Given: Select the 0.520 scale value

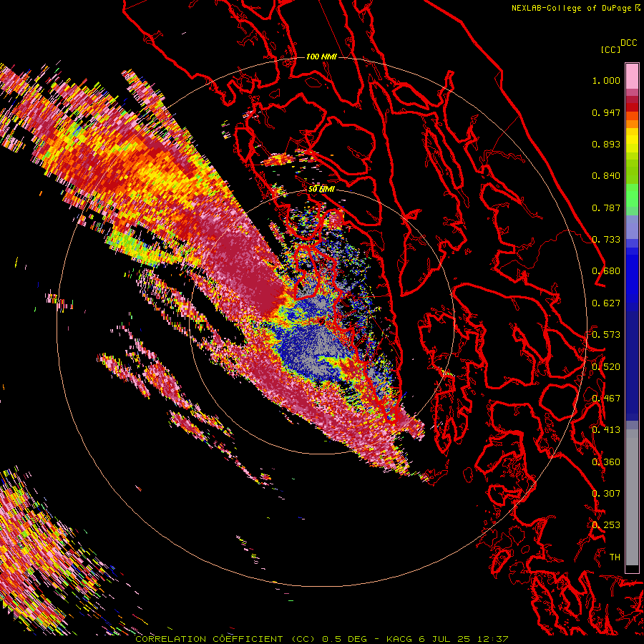Looking at the screenshot, I should pyautogui.click(x=606, y=367).
